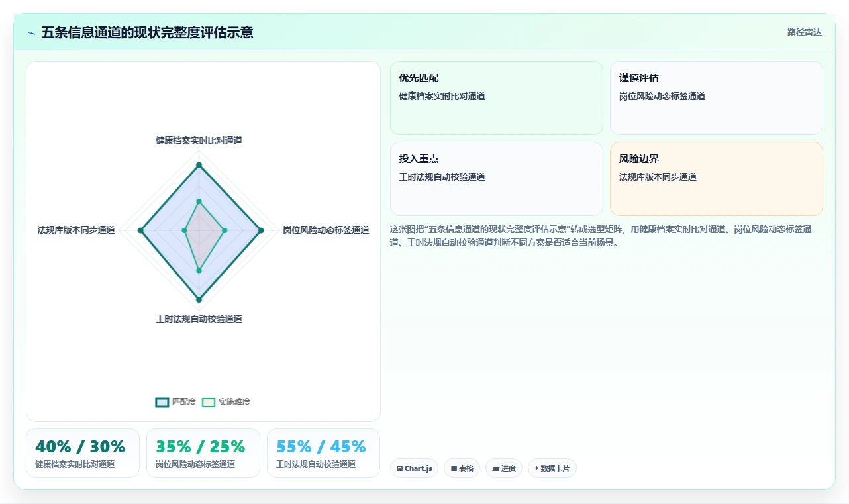849x504 pixels.
Task: Click the 35% / 25% stat card
Action: point(203,453)
